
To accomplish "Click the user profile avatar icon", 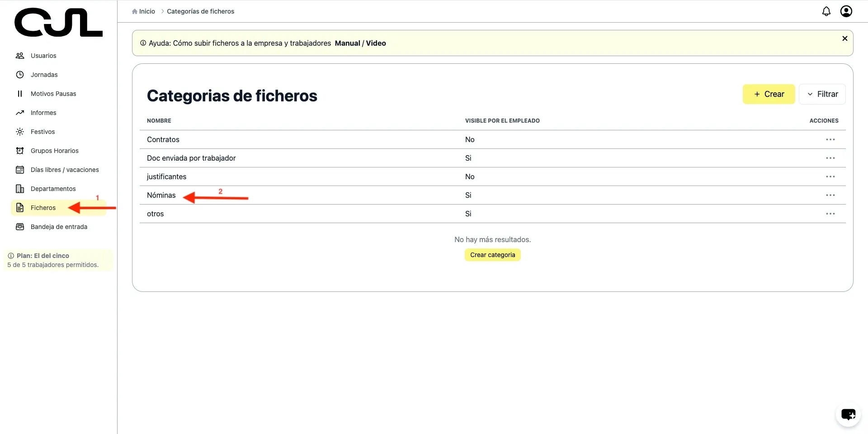I will click(846, 11).
